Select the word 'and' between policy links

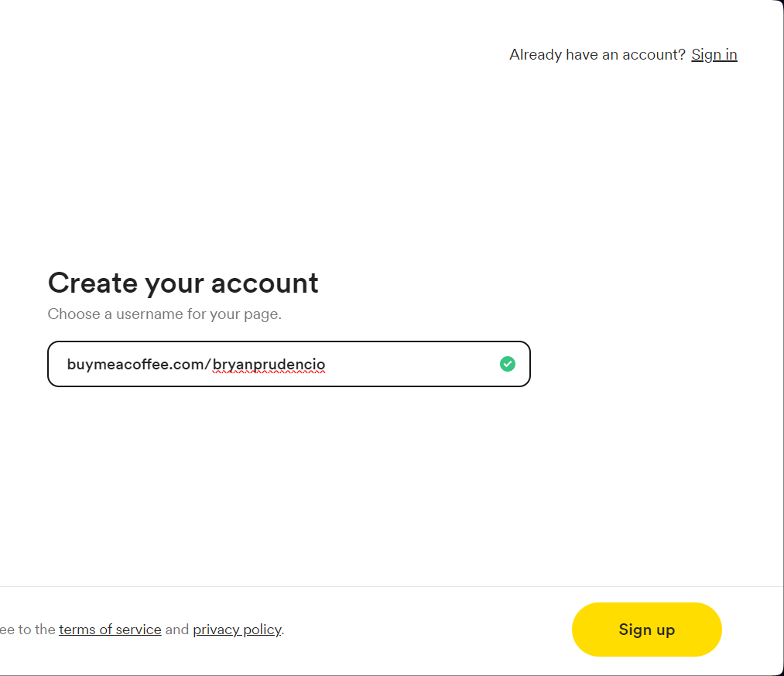[x=177, y=630]
